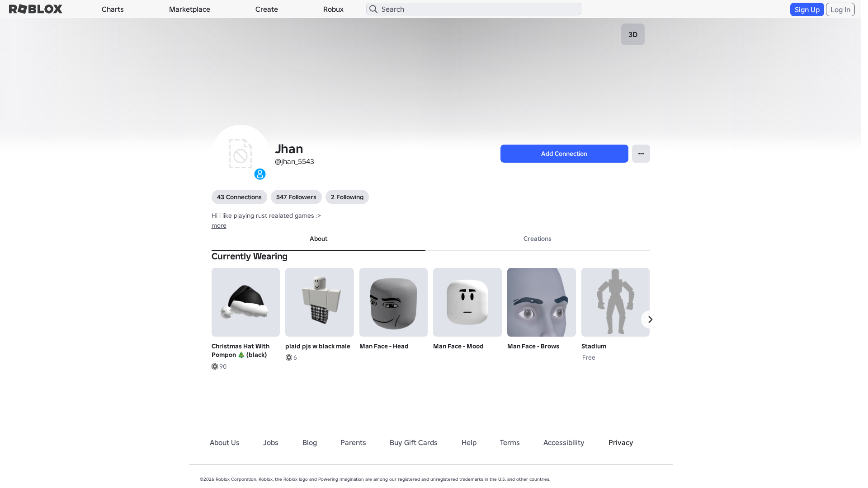View the 2 Following list

(x=347, y=197)
